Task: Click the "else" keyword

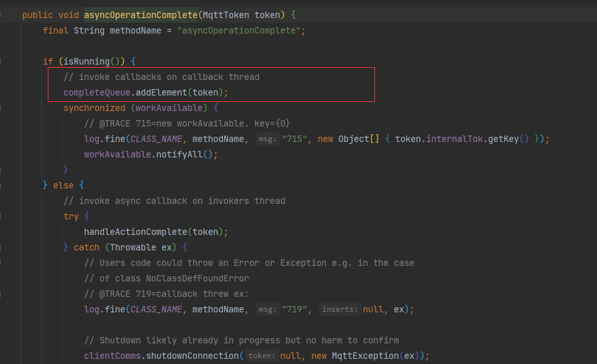Action: click(63, 185)
